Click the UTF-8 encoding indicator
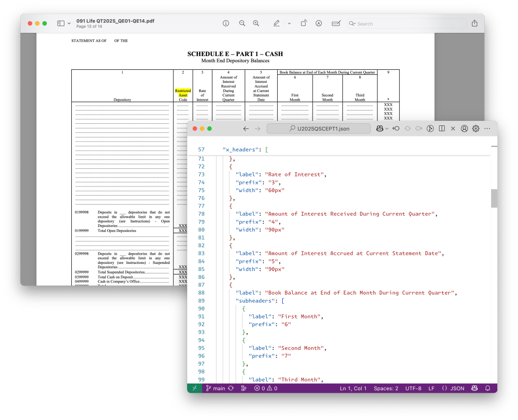 click(413, 388)
